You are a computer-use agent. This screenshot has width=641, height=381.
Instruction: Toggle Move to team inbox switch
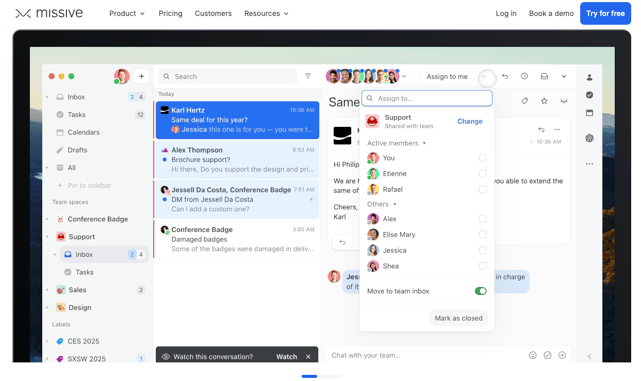pos(481,291)
